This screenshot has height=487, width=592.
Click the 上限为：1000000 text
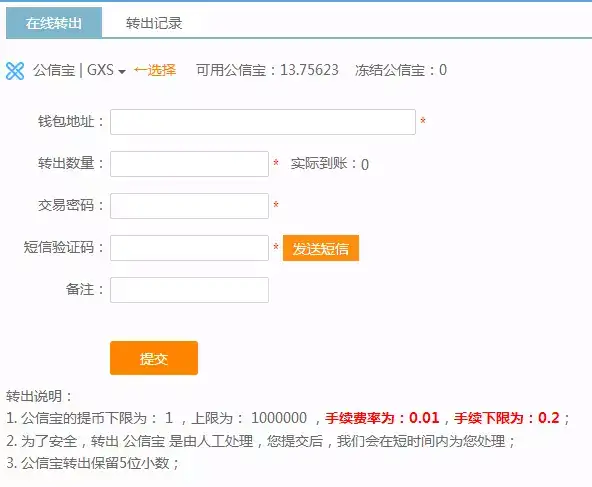(249, 418)
